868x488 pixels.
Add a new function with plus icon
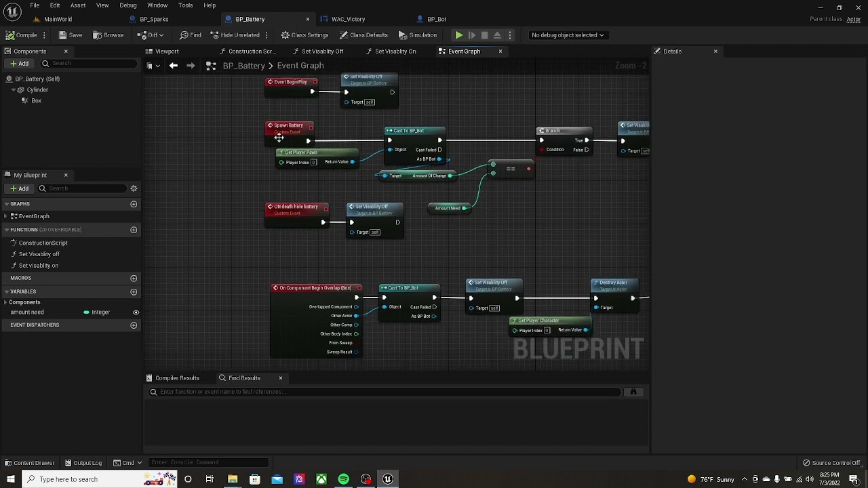pyautogui.click(x=134, y=230)
